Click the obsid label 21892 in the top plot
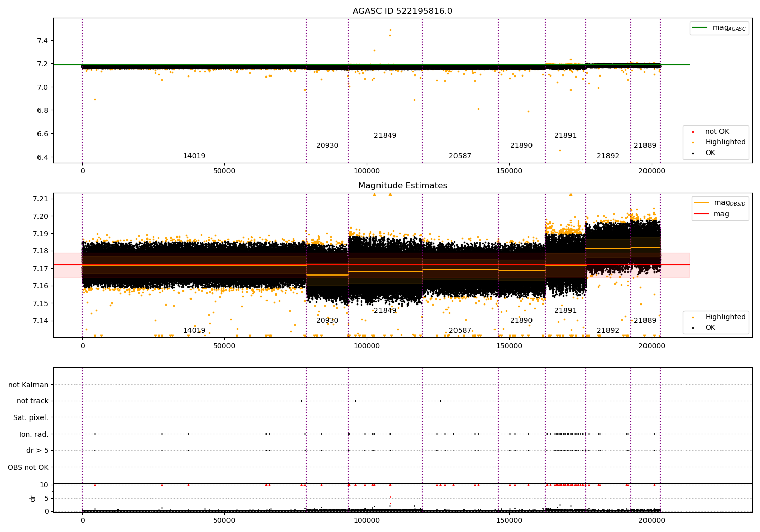760x532 pixels. click(x=608, y=156)
